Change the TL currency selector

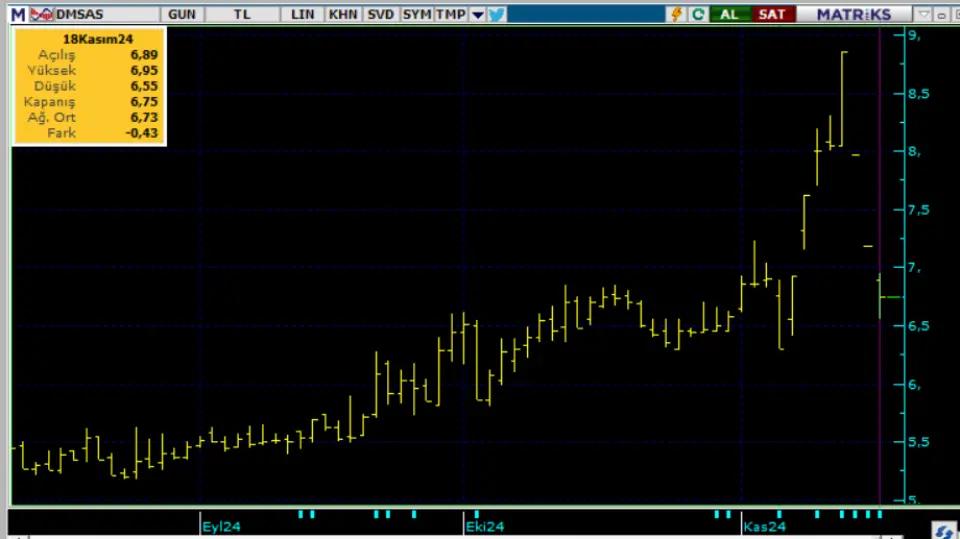(242, 14)
